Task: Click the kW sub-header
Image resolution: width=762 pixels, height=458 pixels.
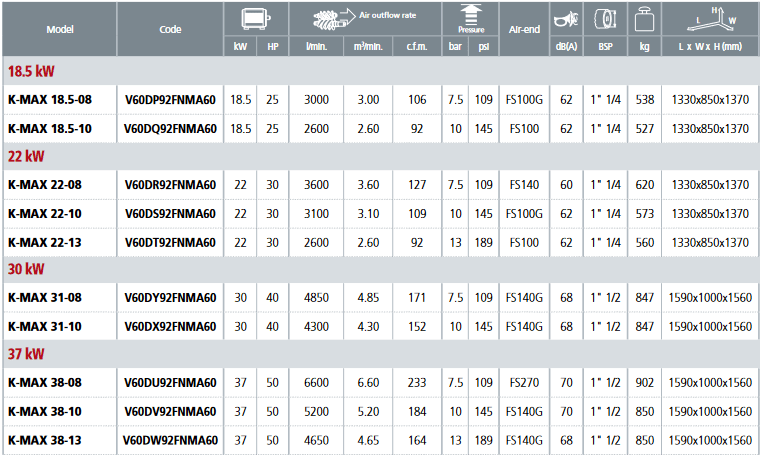Action: point(240,47)
